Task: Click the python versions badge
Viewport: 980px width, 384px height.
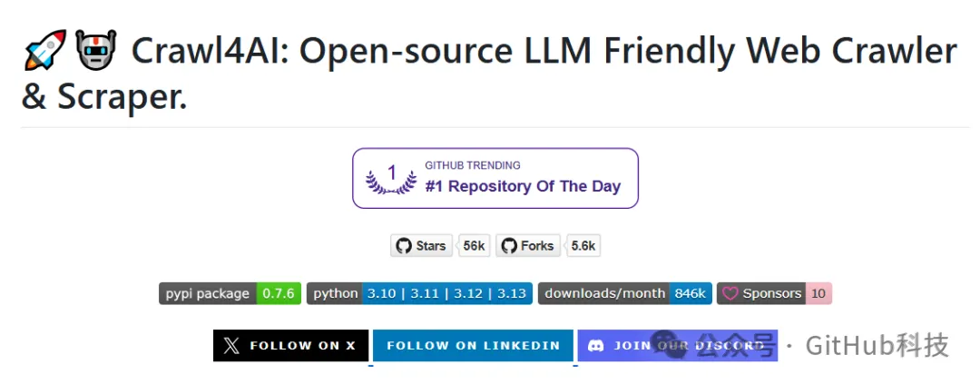Action: pyautogui.click(x=418, y=293)
